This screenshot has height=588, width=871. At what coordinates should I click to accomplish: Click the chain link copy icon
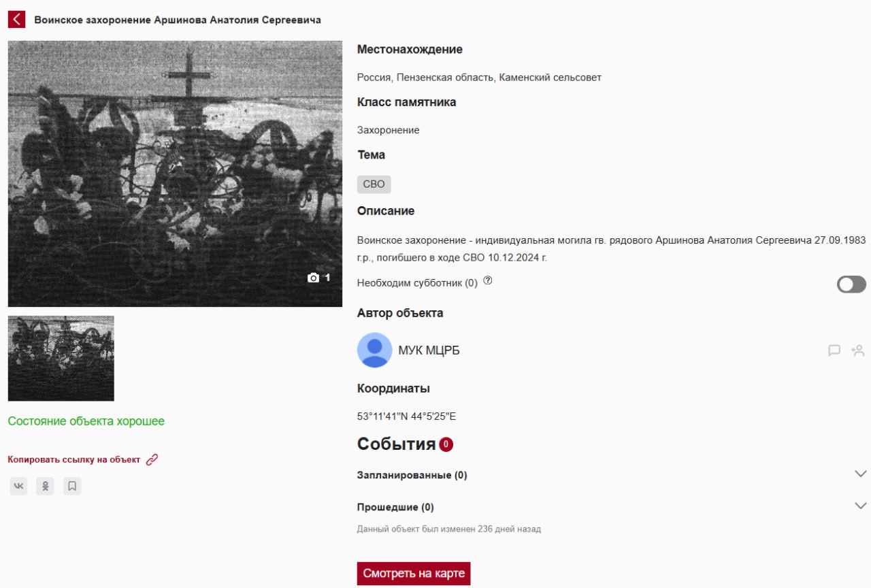(x=152, y=459)
